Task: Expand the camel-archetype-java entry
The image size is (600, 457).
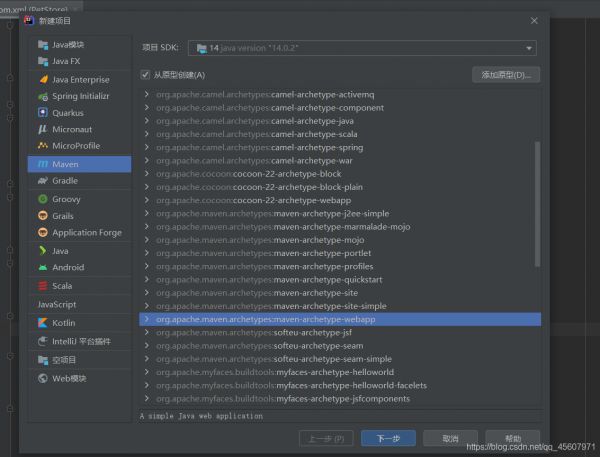Action: 147,121
